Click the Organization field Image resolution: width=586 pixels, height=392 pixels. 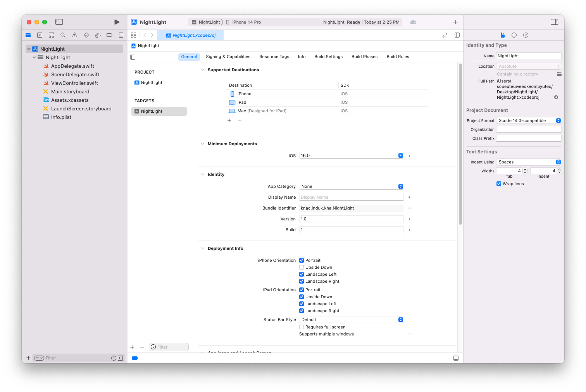(529, 130)
